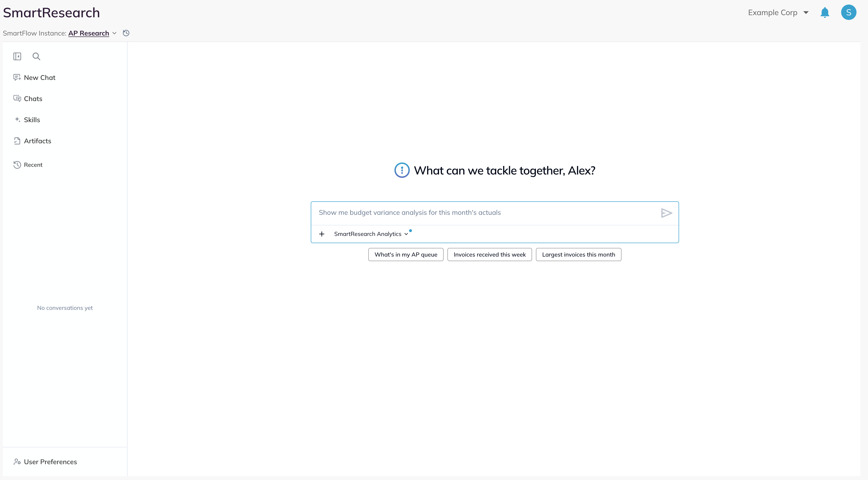The image size is (868, 480).
Task: Open the Chats section
Action: click(28, 99)
